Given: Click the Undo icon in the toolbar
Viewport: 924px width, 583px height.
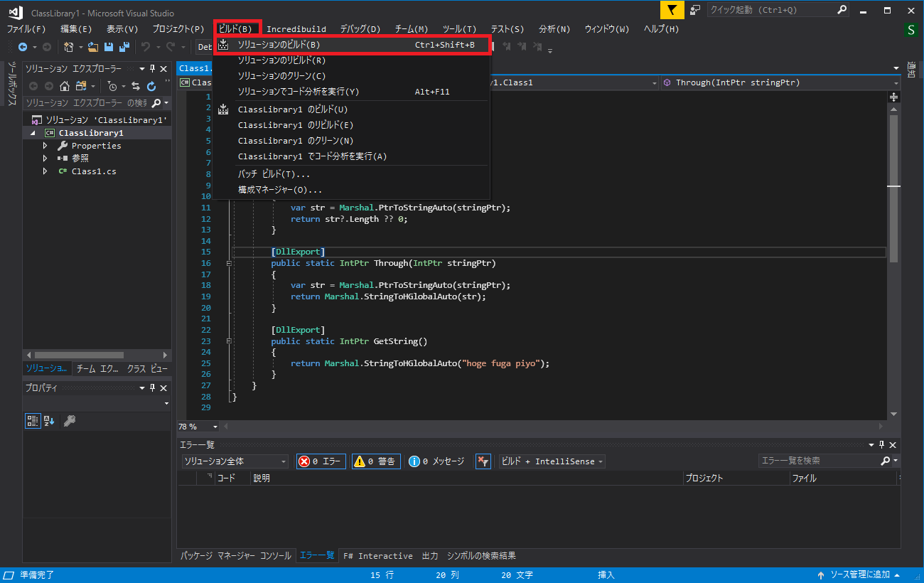Looking at the screenshot, I should [146, 46].
